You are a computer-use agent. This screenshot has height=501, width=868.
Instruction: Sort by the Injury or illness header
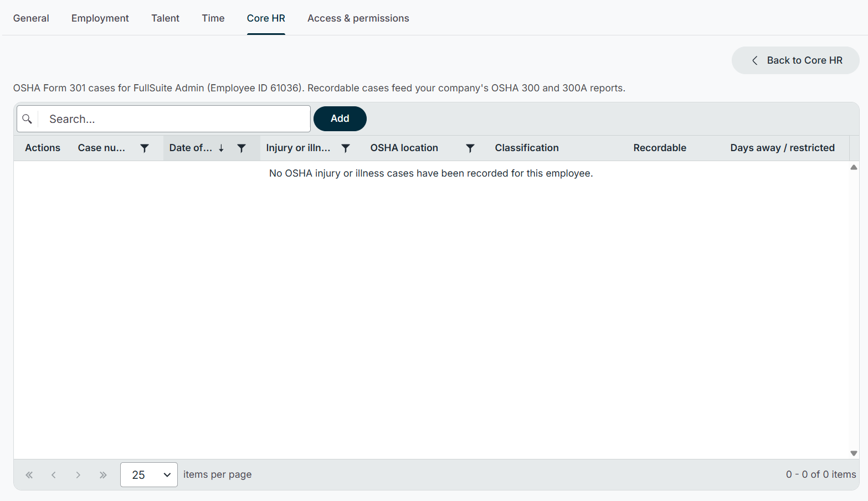298,148
